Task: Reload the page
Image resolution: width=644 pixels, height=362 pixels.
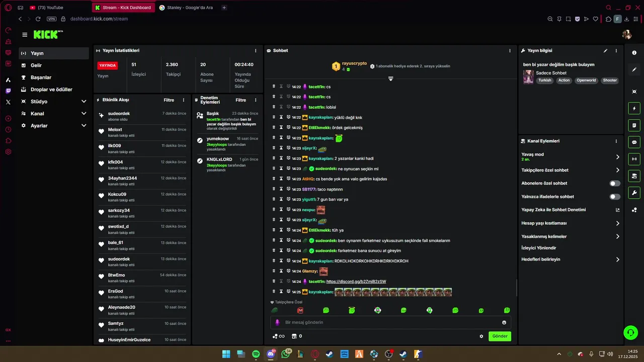Action: (x=38, y=19)
